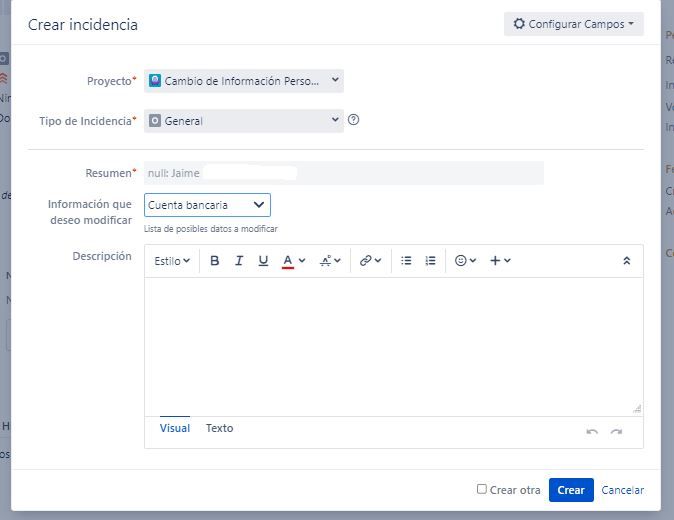Click undo arrow in description editor

[x=592, y=431]
